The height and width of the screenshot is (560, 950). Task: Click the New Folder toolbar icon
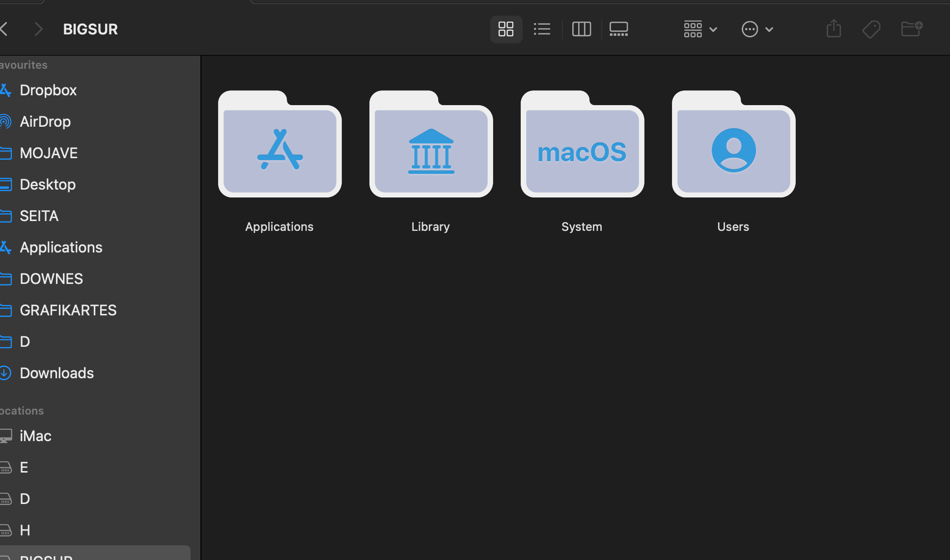pos(912,29)
